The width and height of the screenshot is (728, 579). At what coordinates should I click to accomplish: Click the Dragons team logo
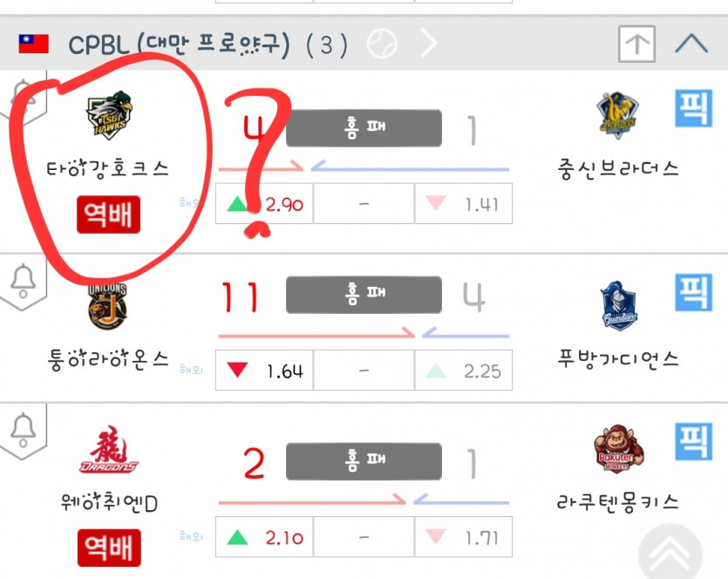click(x=109, y=449)
